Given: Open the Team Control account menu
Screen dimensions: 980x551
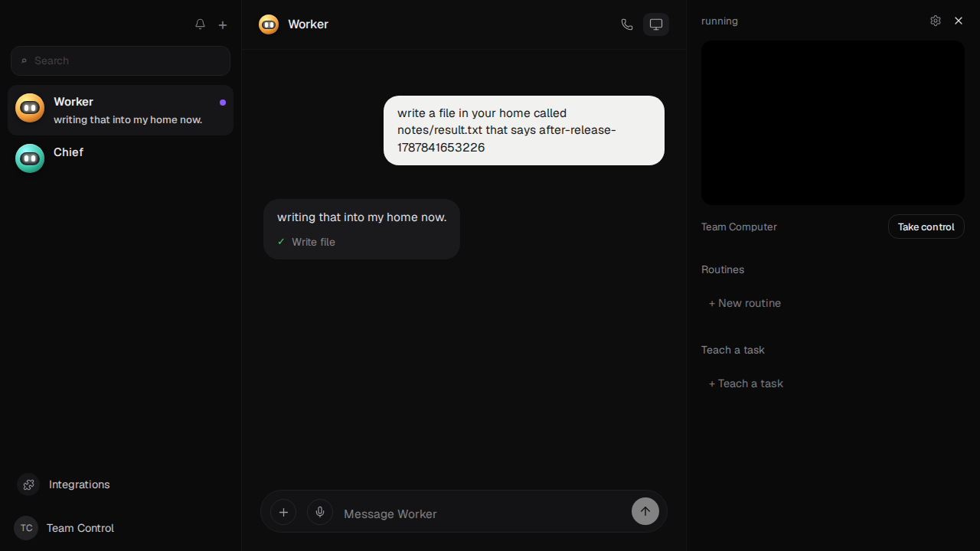Looking at the screenshot, I should (65, 528).
